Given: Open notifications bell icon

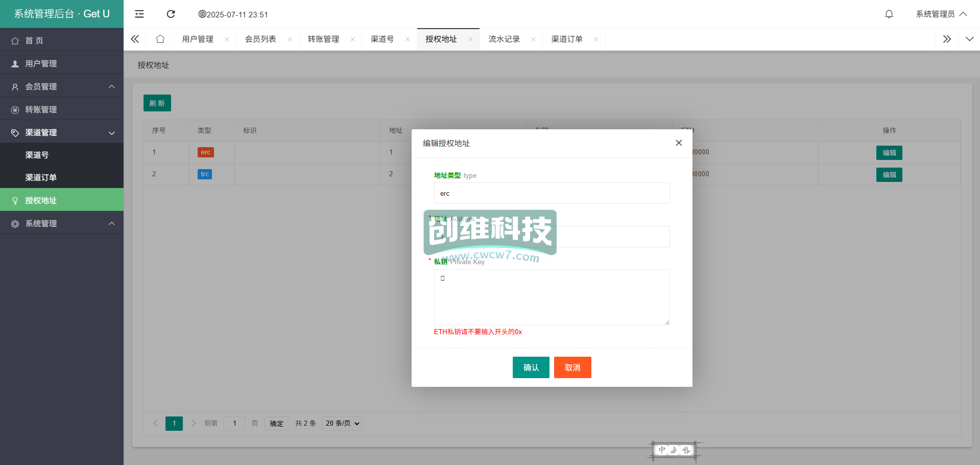Looking at the screenshot, I should click(x=889, y=14).
